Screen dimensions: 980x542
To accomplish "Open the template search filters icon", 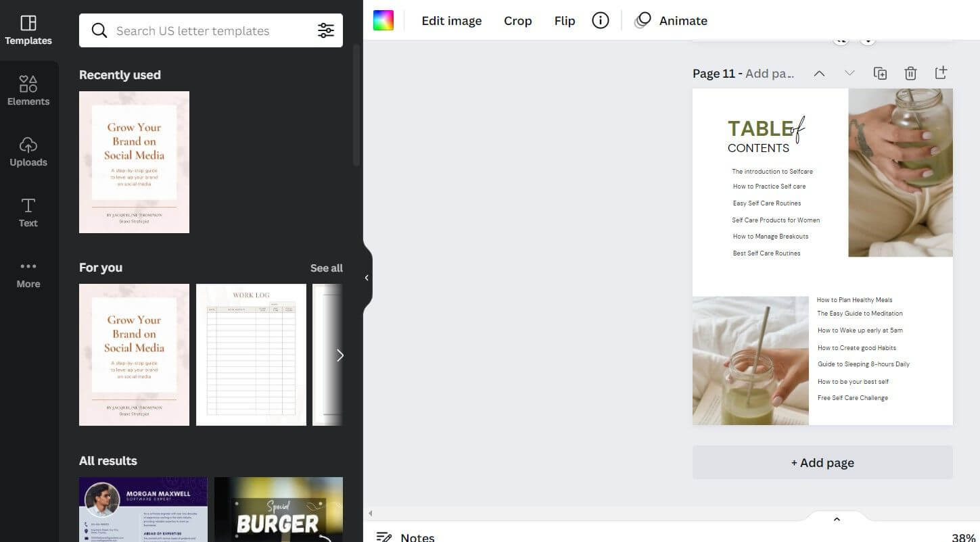I will point(325,30).
